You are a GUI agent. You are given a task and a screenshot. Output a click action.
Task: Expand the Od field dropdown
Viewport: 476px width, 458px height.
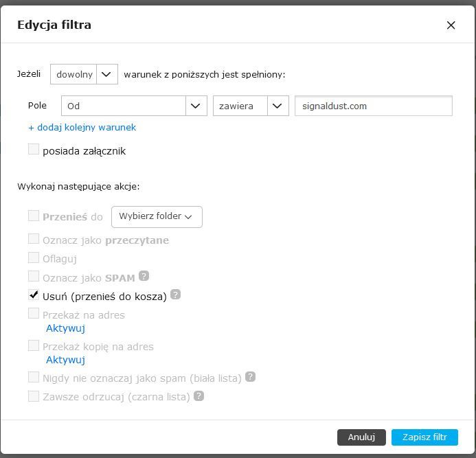click(134, 106)
